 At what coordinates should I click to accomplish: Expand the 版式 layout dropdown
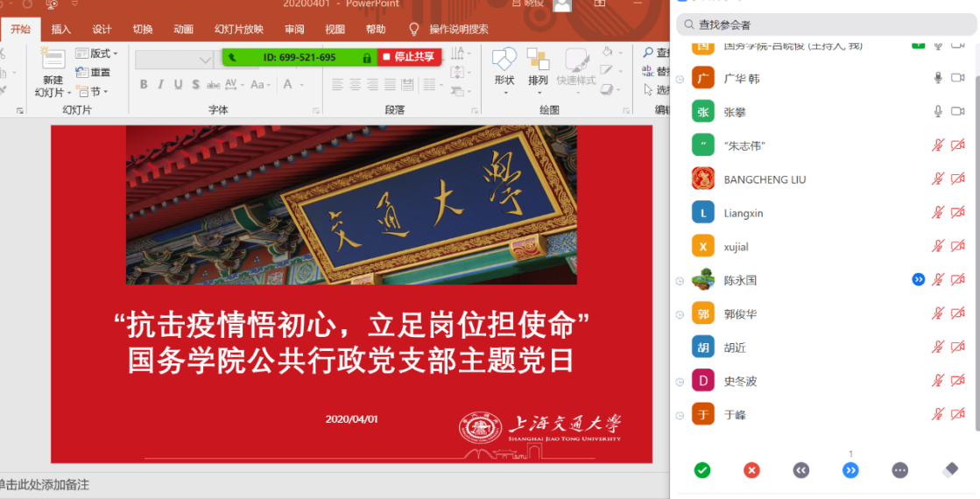96,53
